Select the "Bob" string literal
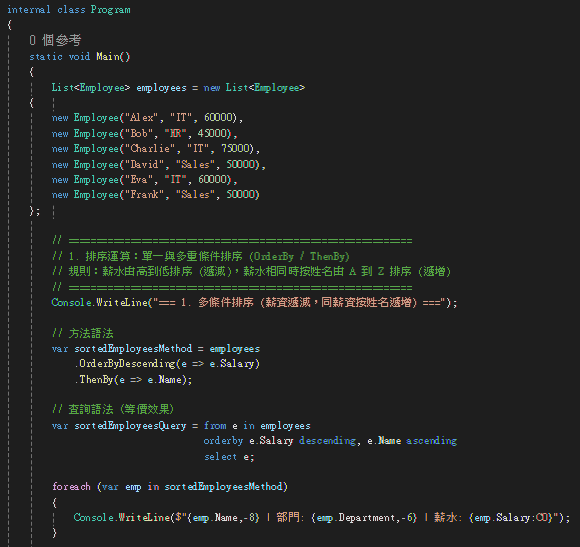This screenshot has width=580, height=547. tap(140, 133)
